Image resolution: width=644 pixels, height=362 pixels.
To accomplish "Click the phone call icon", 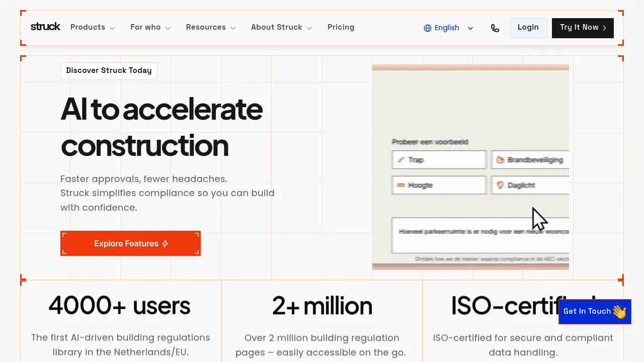I will (495, 28).
